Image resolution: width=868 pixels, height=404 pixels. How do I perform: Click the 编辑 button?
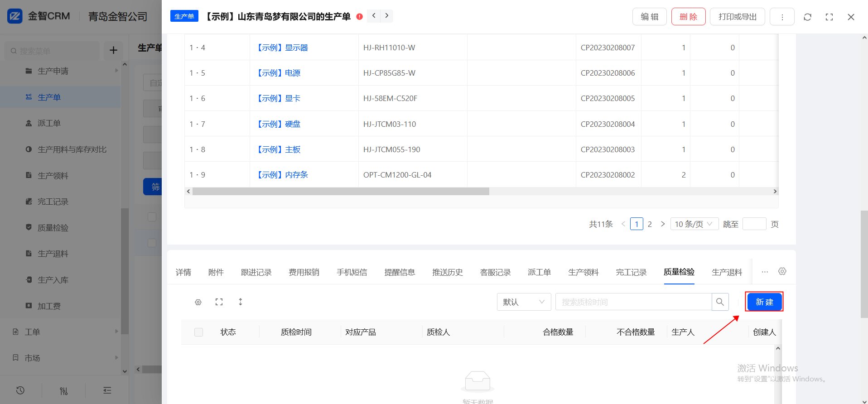[x=650, y=17]
